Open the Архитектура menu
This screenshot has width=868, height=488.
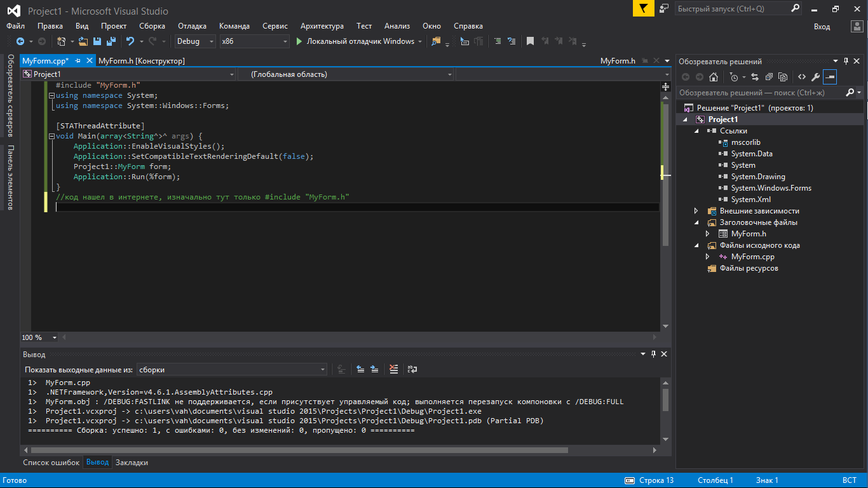[322, 26]
